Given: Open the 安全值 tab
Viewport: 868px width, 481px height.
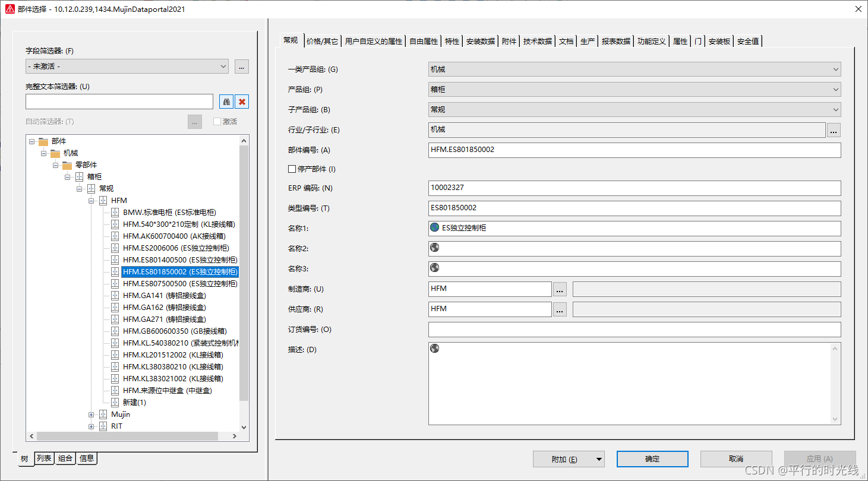Looking at the screenshot, I should [x=748, y=42].
